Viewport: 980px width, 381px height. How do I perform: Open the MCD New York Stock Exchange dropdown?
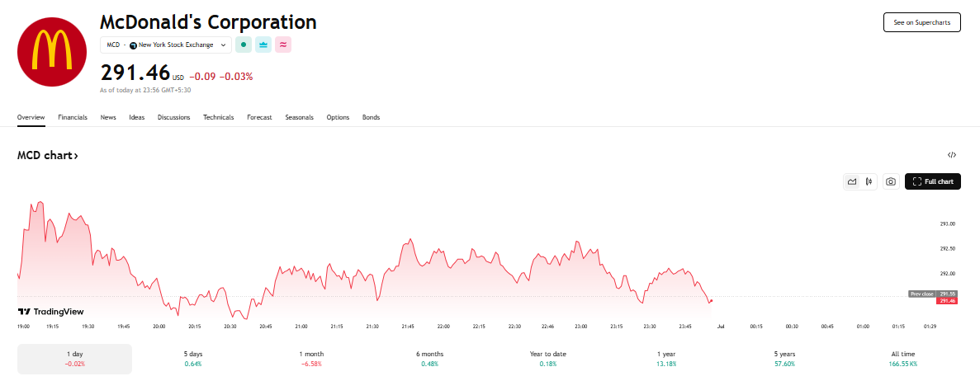point(166,45)
